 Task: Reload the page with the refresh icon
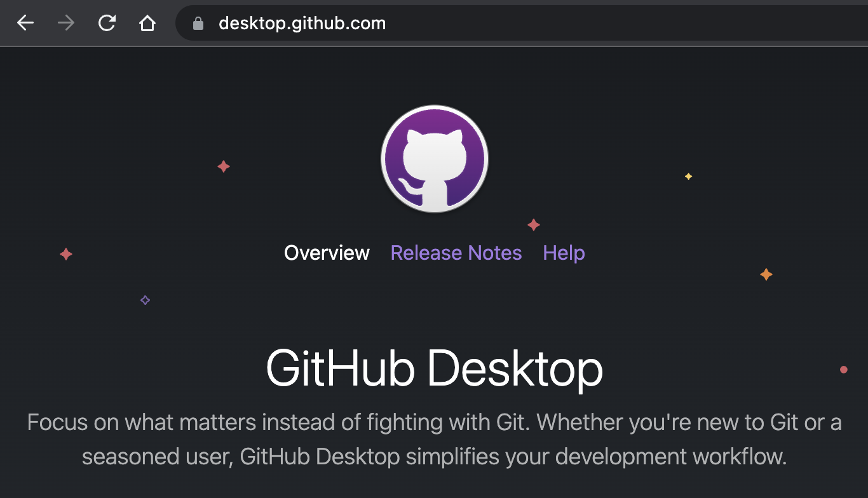click(x=107, y=24)
